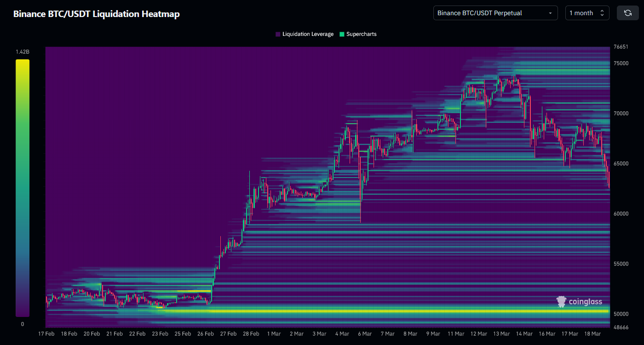Click the Binance BTC/USDT Liquidation Heatmap title
The image size is (644, 345).
coord(96,14)
